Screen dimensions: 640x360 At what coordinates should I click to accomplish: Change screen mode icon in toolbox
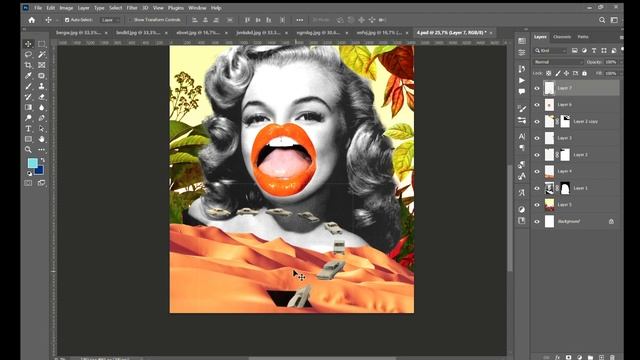pos(42,183)
